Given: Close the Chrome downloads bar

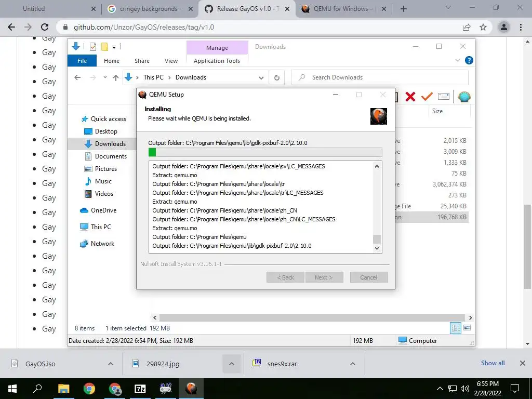Looking at the screenshot, I should point(523,363).
